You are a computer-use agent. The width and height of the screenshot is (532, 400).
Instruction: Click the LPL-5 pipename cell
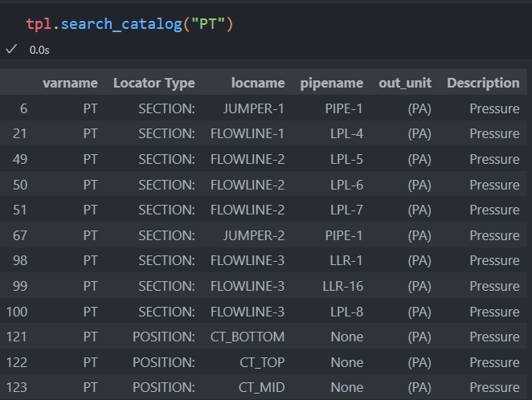point(346,159)
